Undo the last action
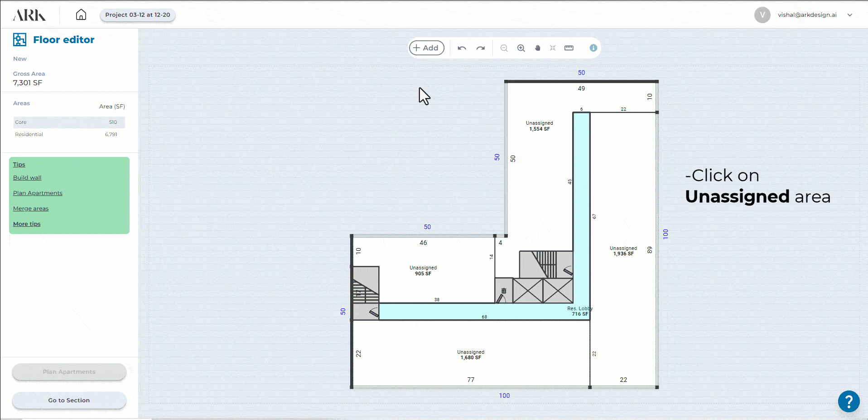This screenshot has height=420, width=868. (x=462, y=48)
